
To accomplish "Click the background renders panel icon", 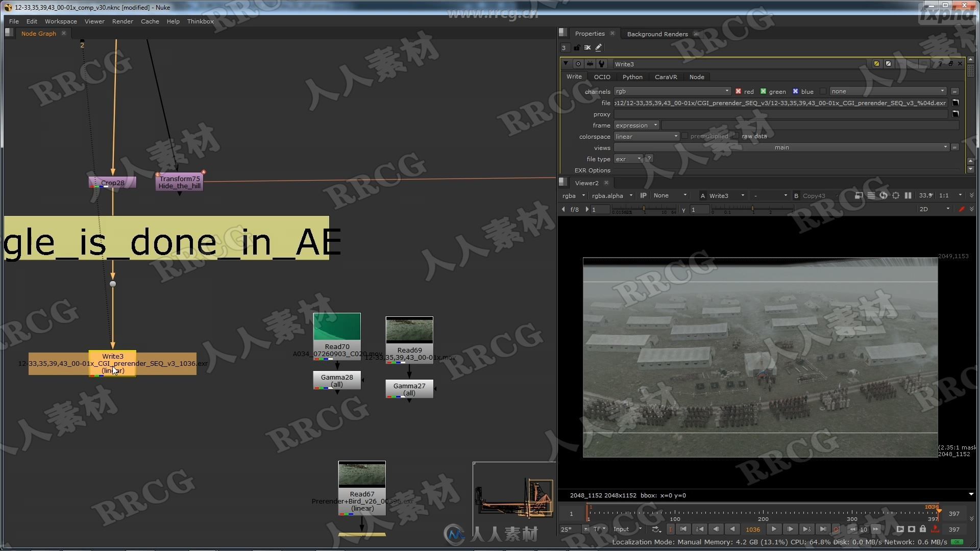I will click(x=657, y=34).
